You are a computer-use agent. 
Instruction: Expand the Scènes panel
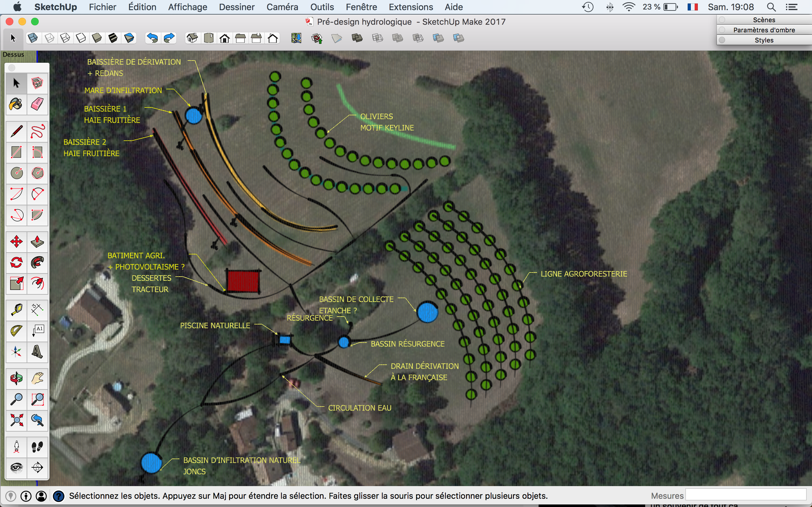point(764,20)
